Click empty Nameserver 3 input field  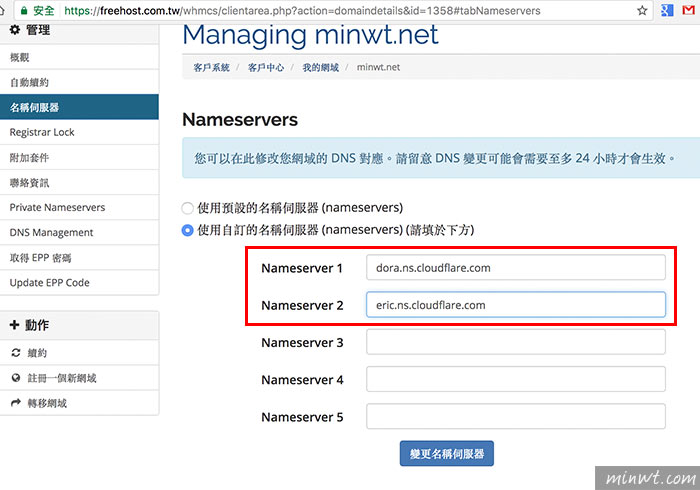click(x=516, y=342)
